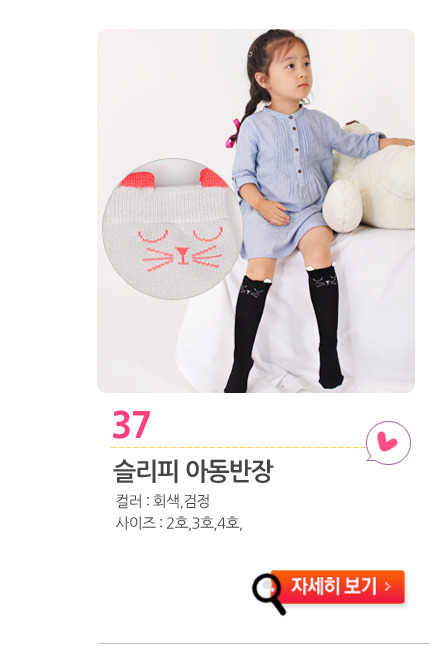Click the main product photo of the child model

256,211
